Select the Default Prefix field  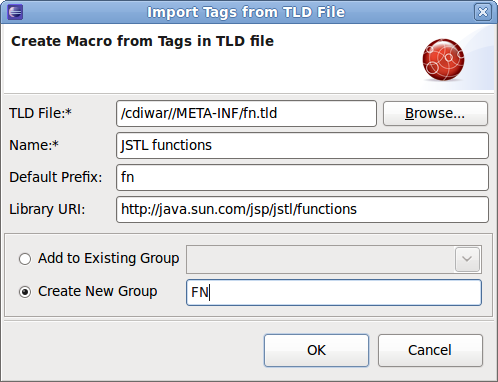[302, 177]
